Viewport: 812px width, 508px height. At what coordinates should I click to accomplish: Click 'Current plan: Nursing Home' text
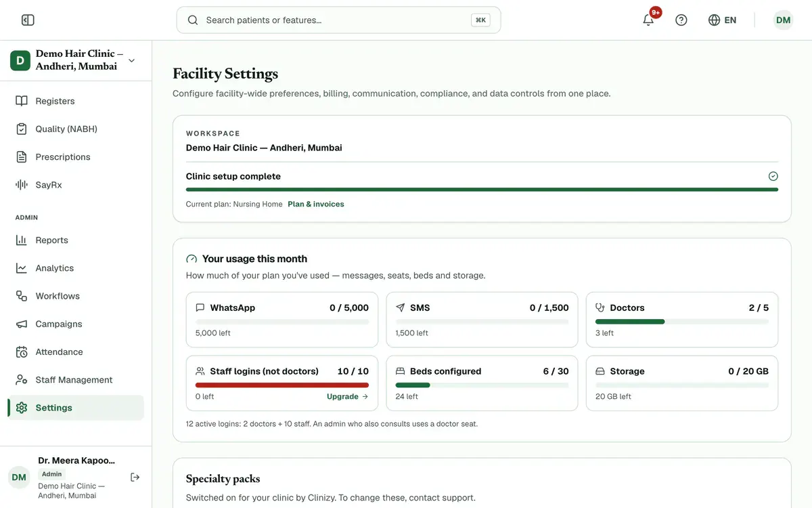coord(234,204)
